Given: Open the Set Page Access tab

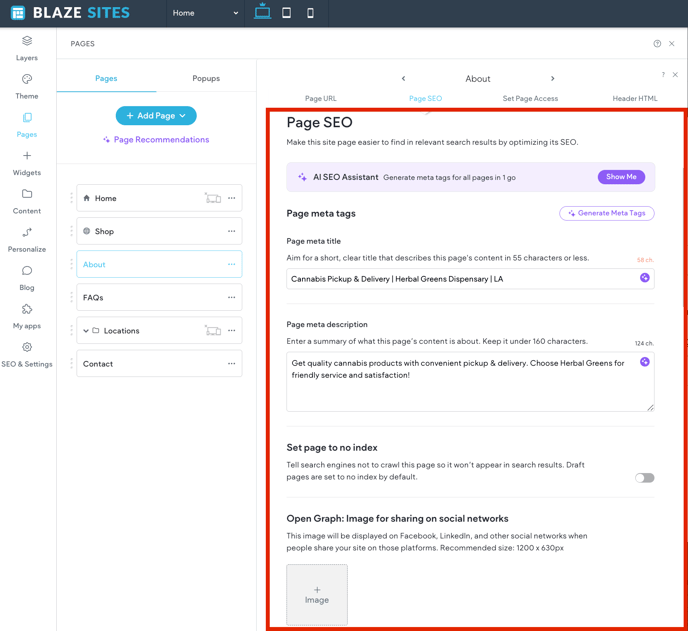Looking at the screenshot, I should (530, 98).
